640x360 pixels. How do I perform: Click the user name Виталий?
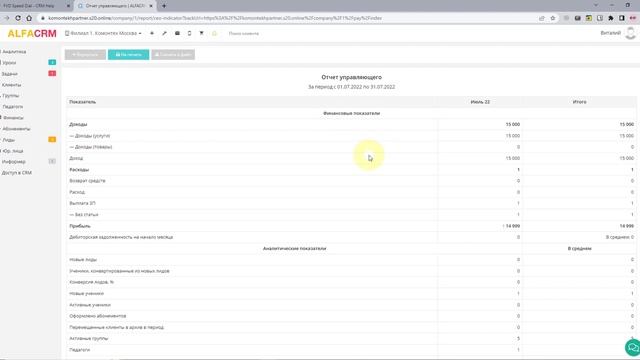click(611, 33)
